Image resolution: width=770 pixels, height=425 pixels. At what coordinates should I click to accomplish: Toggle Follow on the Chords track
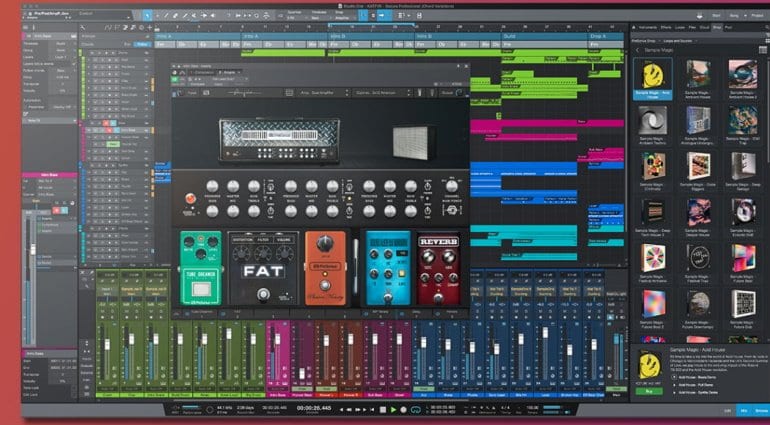click(x=142, y=44)
